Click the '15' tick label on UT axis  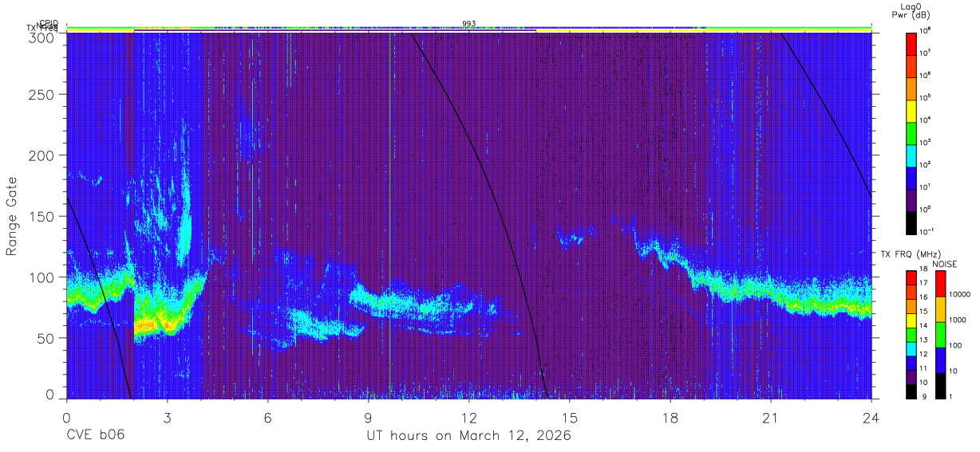[x=570, y=418]
